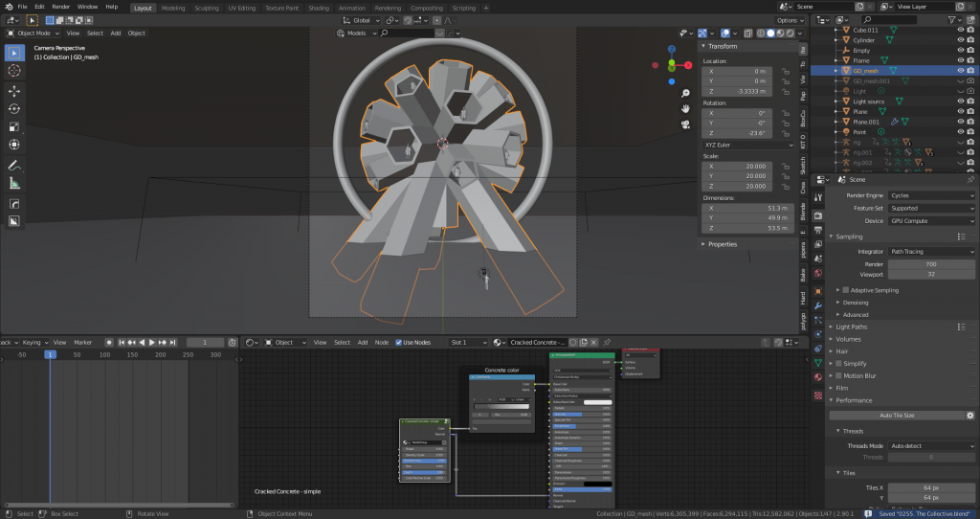The width and height of the screenshot is (980, 519).
Task: Disable Flame in renders using camera icon
Action: [x=970, y=60]
